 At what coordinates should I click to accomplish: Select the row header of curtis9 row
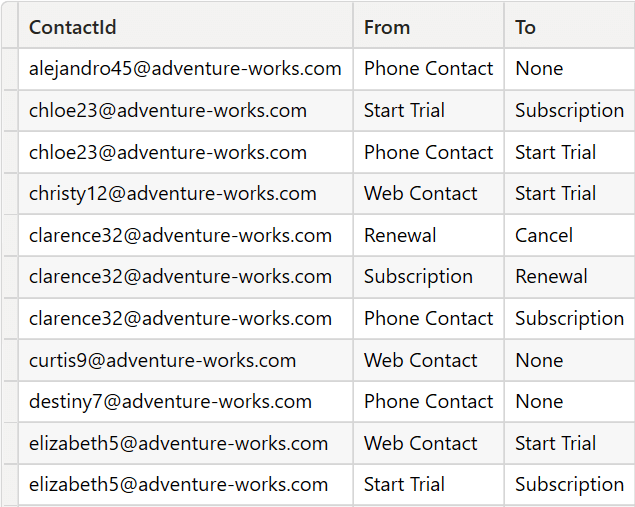10,360
